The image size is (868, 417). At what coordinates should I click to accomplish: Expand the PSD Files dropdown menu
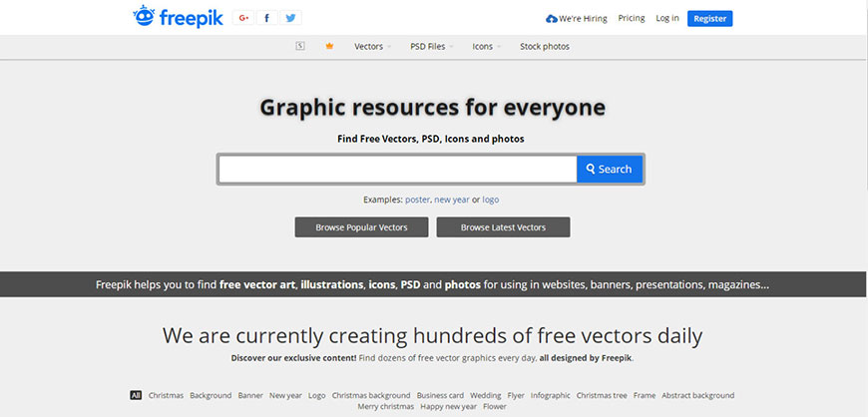point(430,46)
